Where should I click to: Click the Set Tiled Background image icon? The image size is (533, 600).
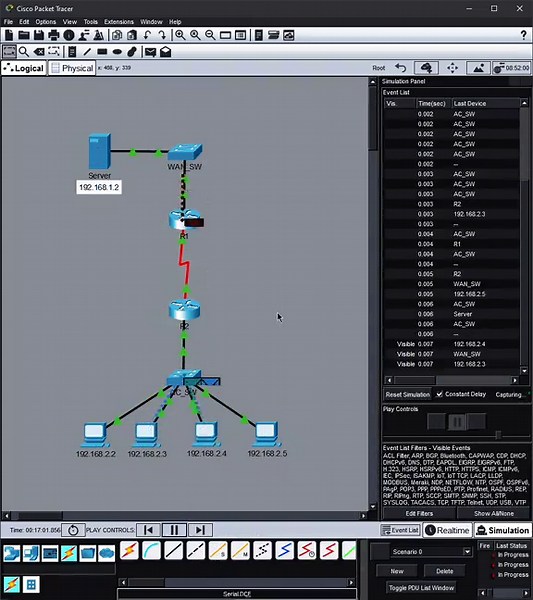[x=478, y=68]
